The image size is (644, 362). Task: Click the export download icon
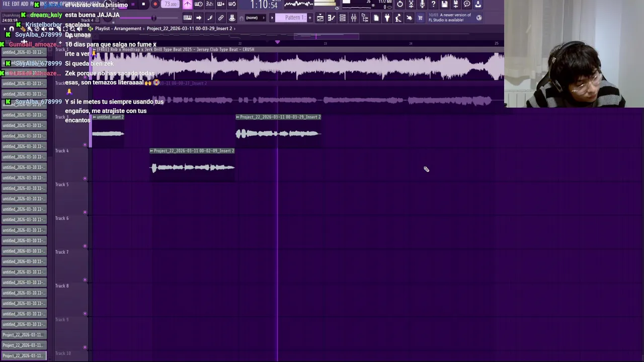pyautogui.click(x=478, y=5)
